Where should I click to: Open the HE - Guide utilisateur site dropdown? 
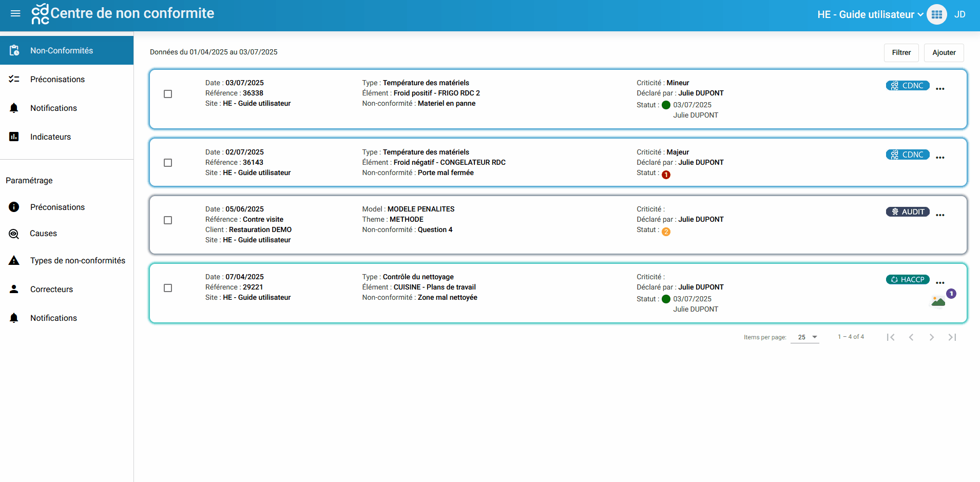point(870,14)
